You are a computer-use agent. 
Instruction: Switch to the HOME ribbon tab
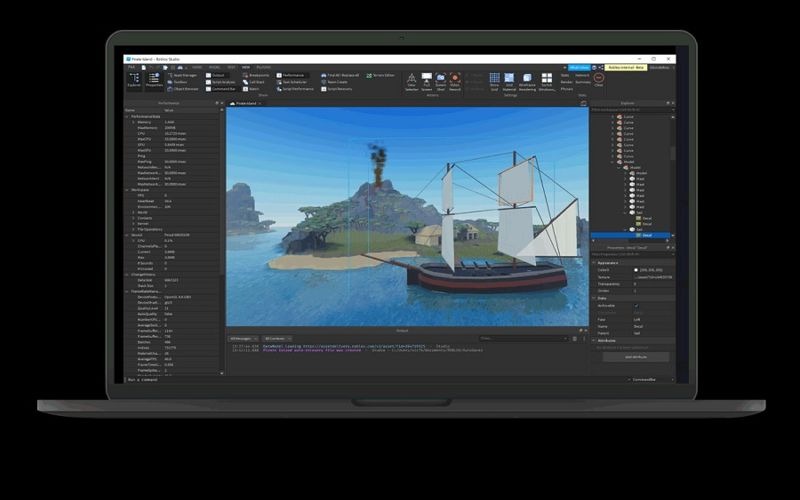click(x=197, y=67)
